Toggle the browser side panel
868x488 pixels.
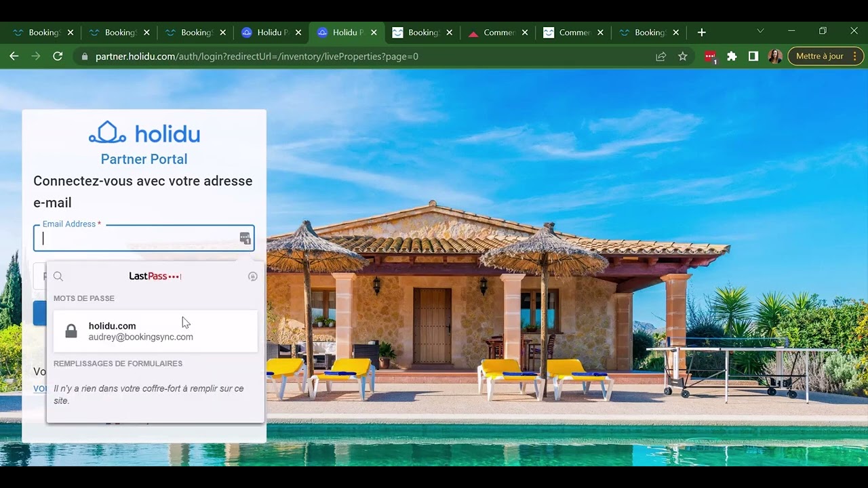pyautogui.click(x=753, y=56)
